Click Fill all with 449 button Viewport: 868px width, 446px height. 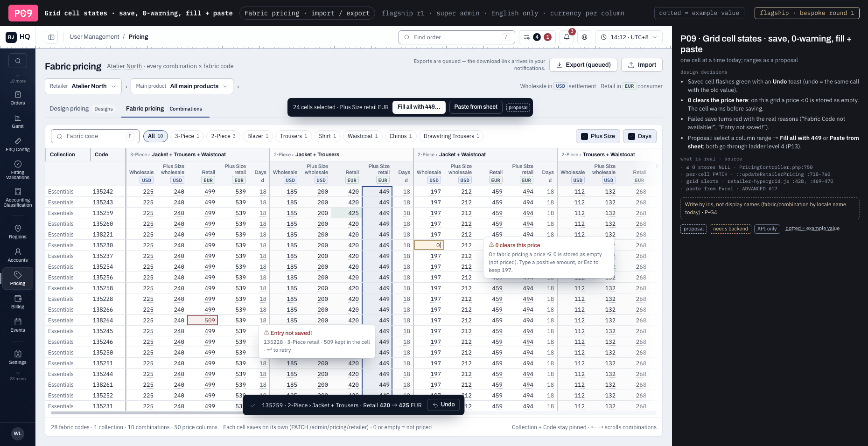click(419, 107)
